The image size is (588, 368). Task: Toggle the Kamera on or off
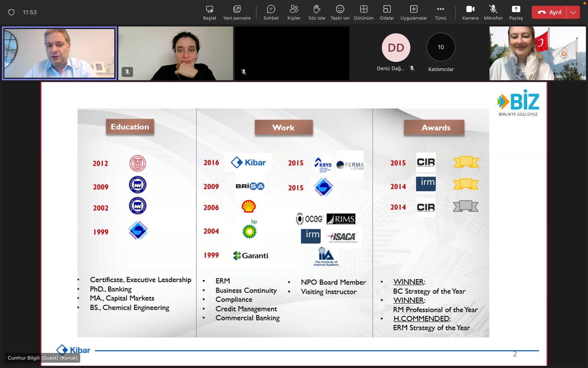pos(470,13)
